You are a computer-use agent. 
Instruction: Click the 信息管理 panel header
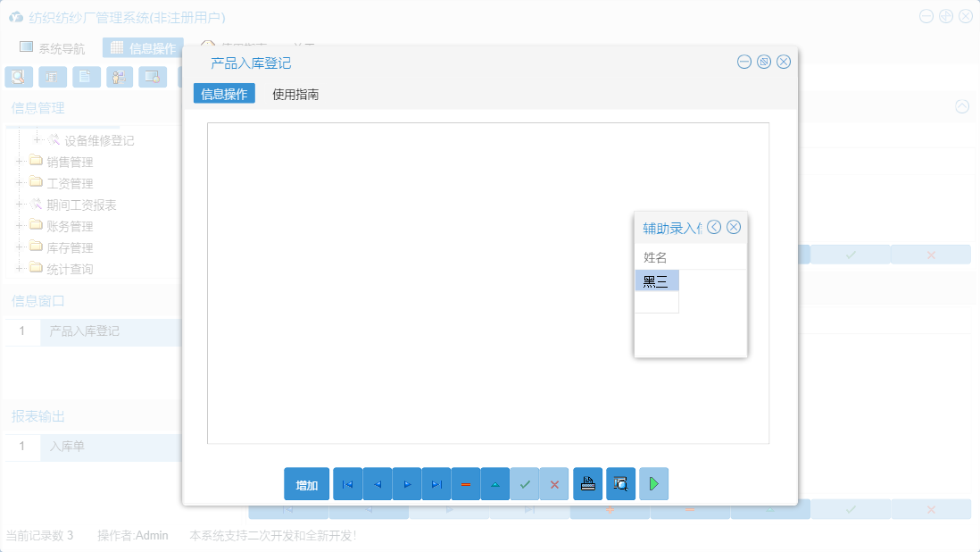(x=38, y=107)
